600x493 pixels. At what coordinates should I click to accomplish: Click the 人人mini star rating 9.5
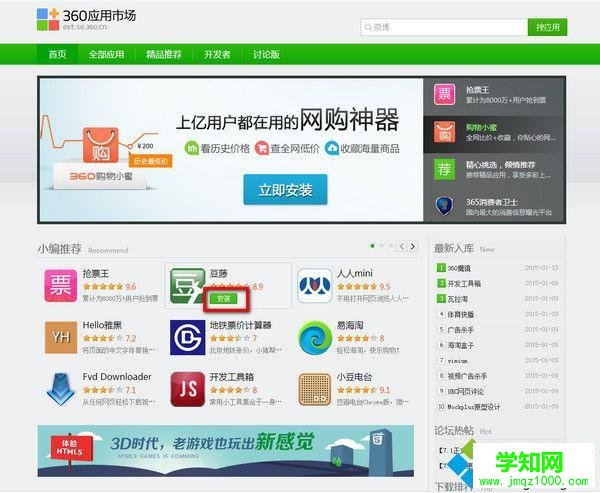tap(364, 286)
